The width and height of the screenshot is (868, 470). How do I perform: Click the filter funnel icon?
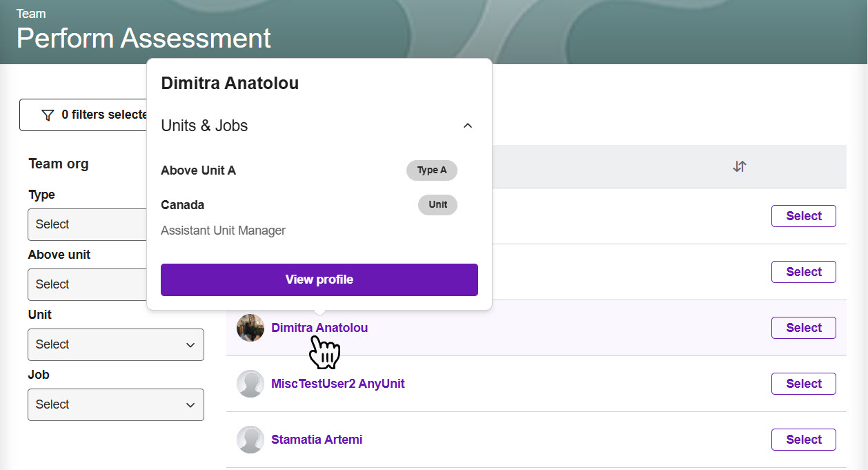pyautogui.click(x=48, y=115)
